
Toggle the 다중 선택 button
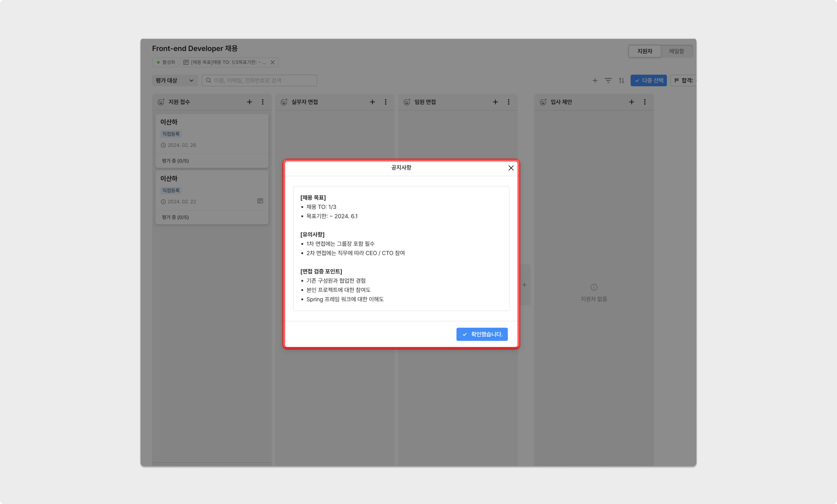click(649, 80)
